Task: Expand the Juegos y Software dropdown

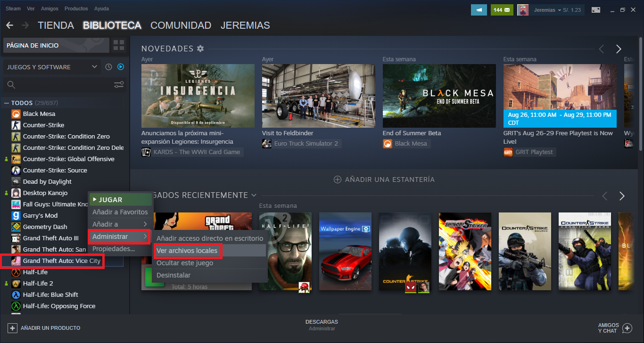Action: pyautogui.click(x=52, y=67)
